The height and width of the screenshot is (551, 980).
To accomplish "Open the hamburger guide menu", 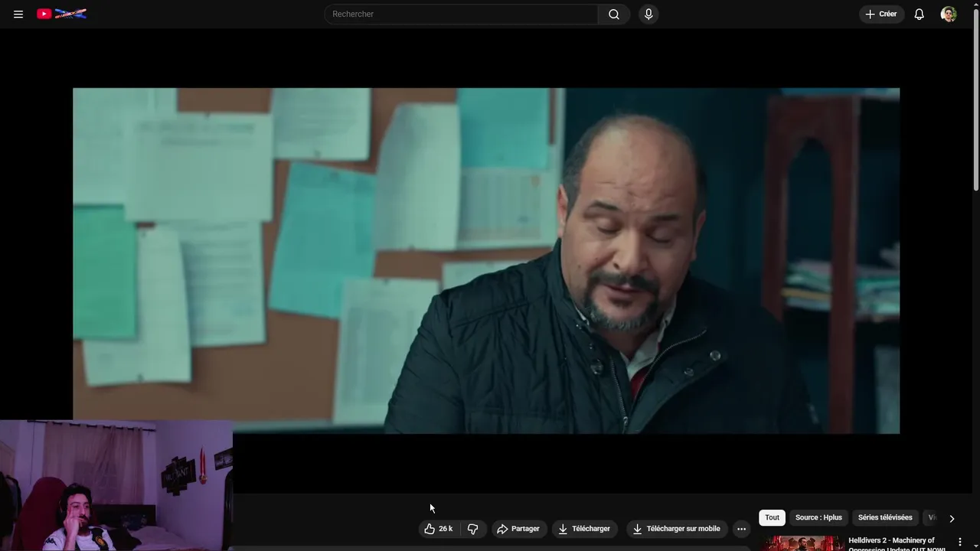I will tap(18, 14).
